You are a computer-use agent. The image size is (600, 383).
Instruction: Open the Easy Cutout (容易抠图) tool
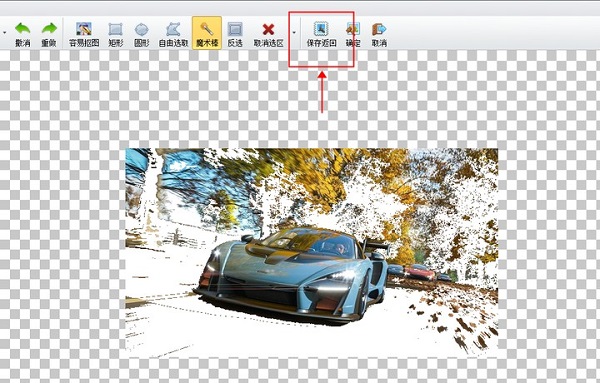(84, 34)
